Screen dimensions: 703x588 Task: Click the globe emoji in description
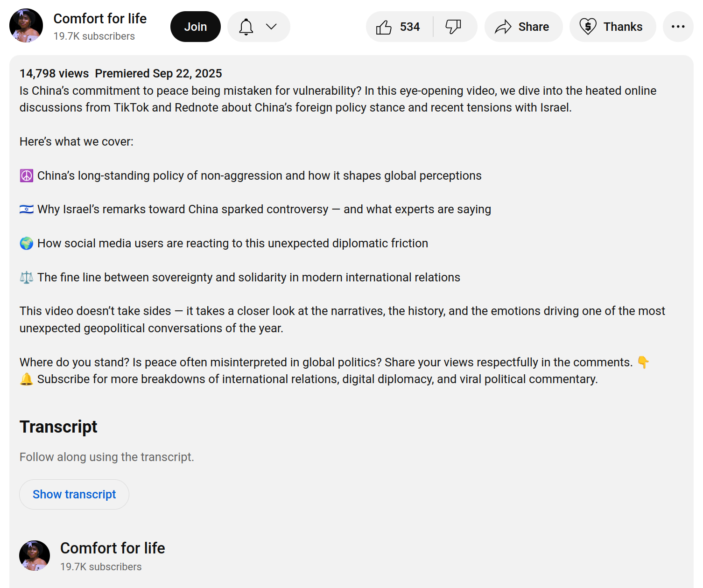coord(27,244)
